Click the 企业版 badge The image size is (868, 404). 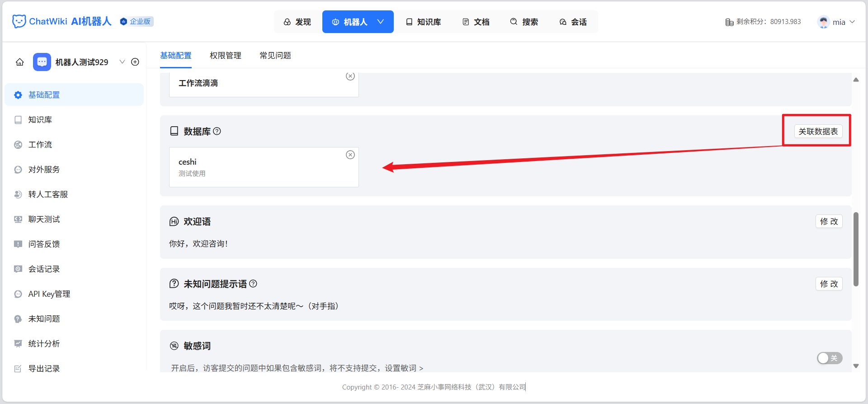click(x=137, y=21)
